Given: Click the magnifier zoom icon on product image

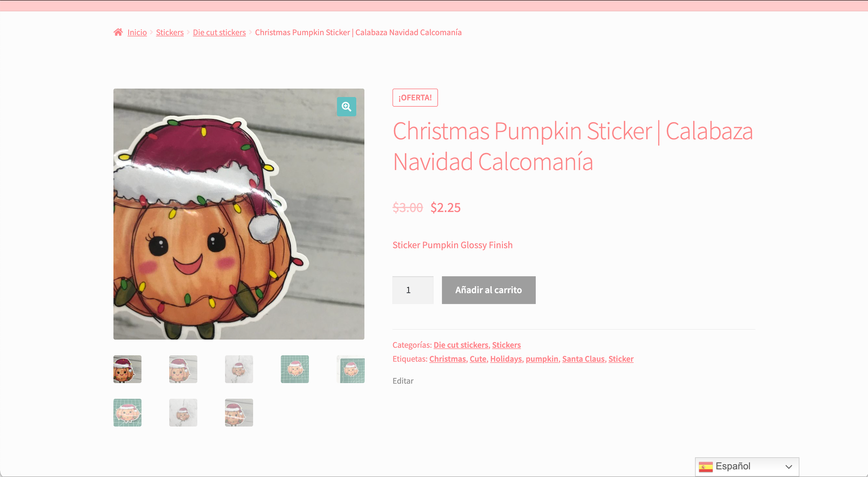Looking at the screenshot, I should pyautogui.click(x=346, y=107).
